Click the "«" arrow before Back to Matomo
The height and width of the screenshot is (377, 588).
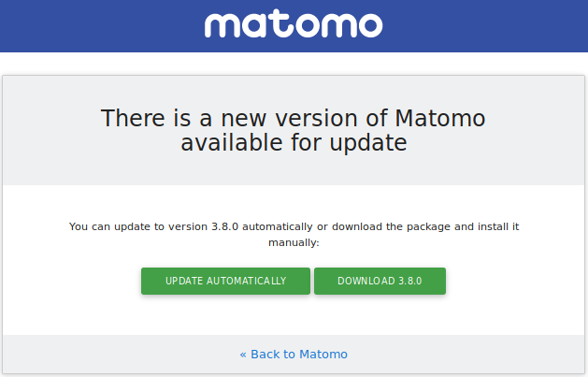pos(243,355)
